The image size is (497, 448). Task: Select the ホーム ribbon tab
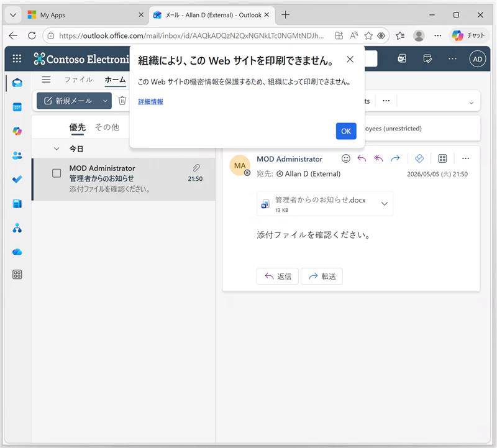[x=115, y=80]
